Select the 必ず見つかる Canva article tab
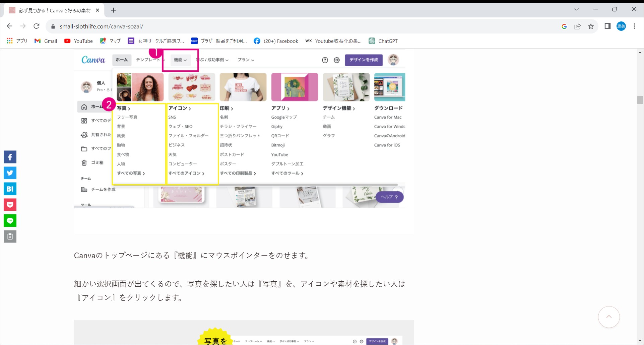The image size is (644, 345). 54,10
